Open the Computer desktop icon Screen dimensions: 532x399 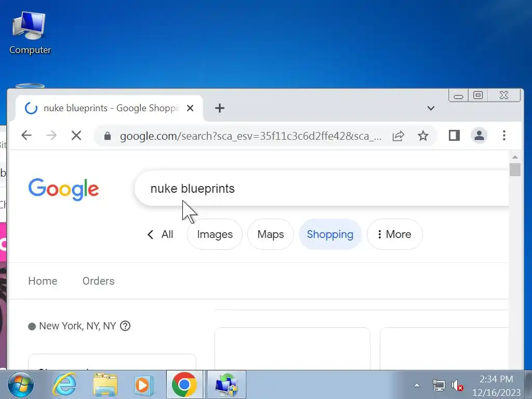click(30, 33)
